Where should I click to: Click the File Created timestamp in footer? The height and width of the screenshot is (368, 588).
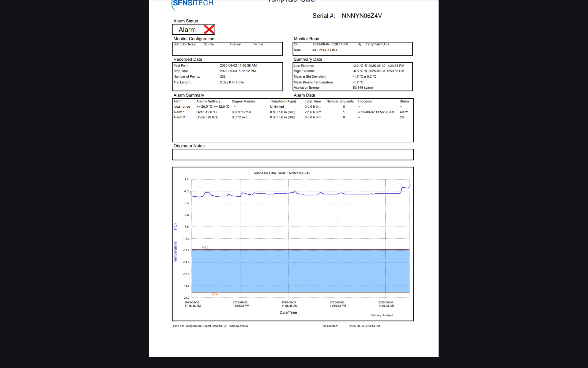pos(364,326)
